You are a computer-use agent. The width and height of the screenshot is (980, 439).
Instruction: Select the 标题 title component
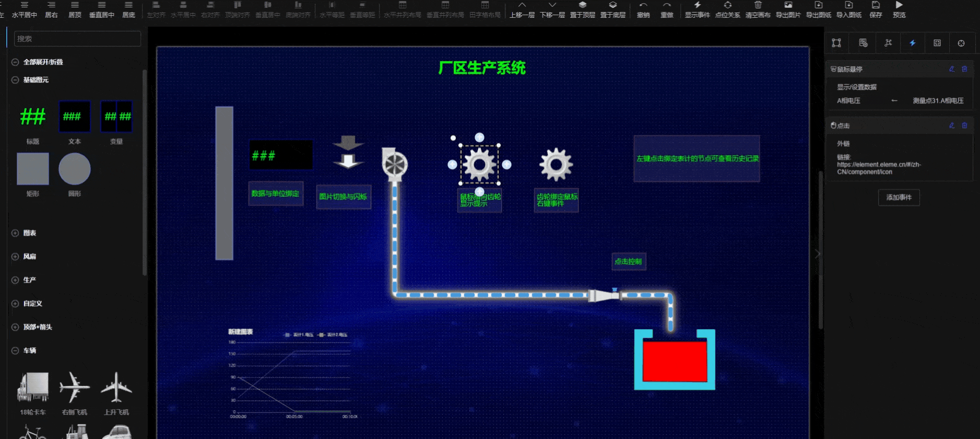pyautogui.click(x=33, y=122)
